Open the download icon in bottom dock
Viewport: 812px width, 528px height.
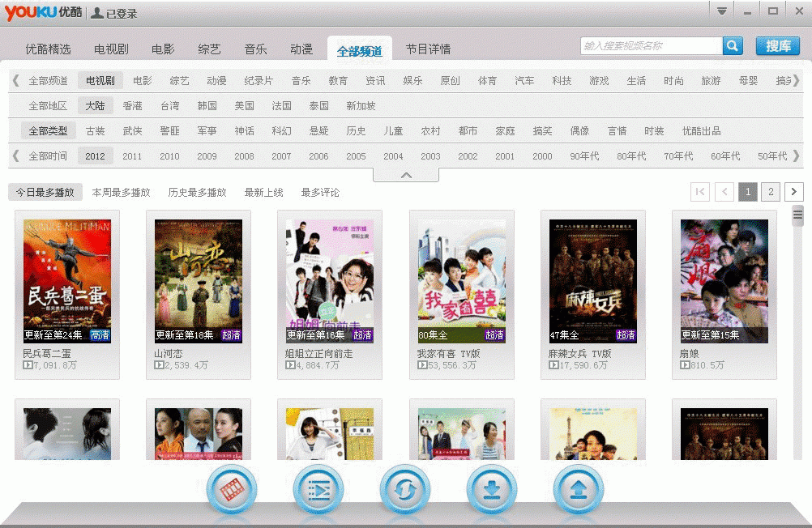click(x=492, y=490)
